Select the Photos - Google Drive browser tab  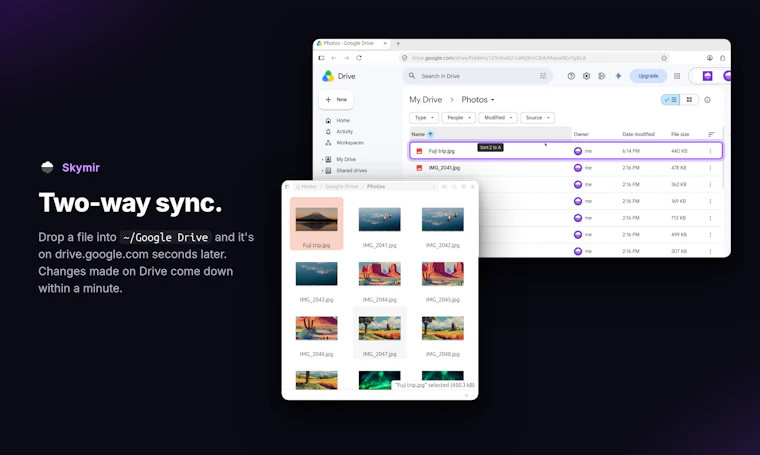pyautogui.click(x=350, y=43)
